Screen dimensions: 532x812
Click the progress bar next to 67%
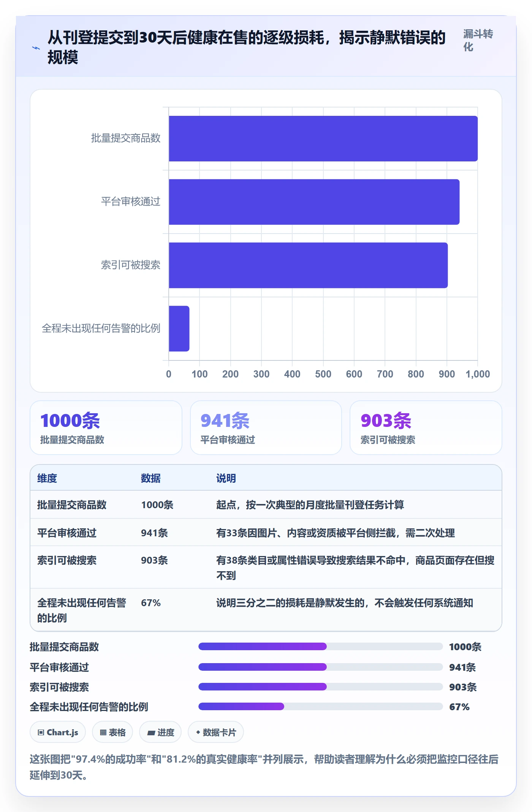click(x=320, y=706)
